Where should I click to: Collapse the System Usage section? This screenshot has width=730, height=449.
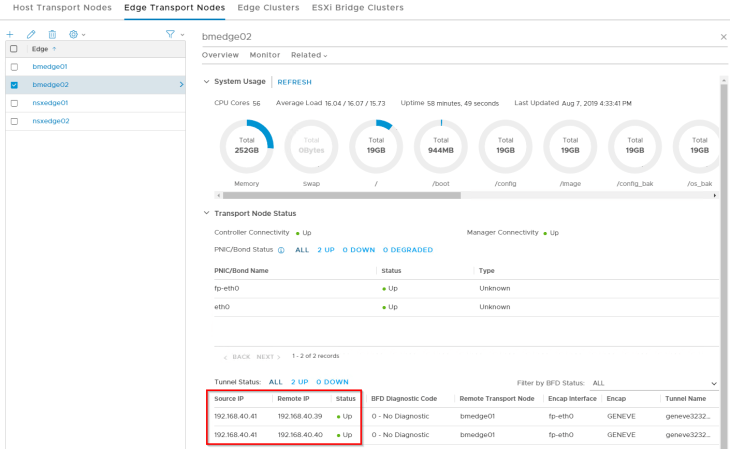pos(206,82)
